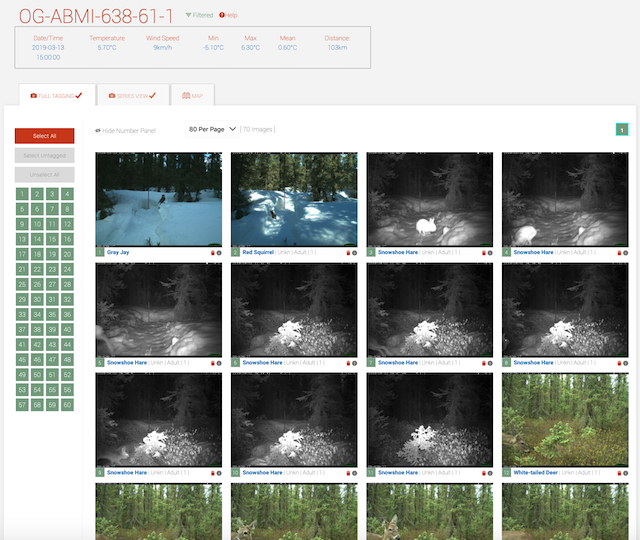Click the red icon under the Gray Jay image

point(213,253)
